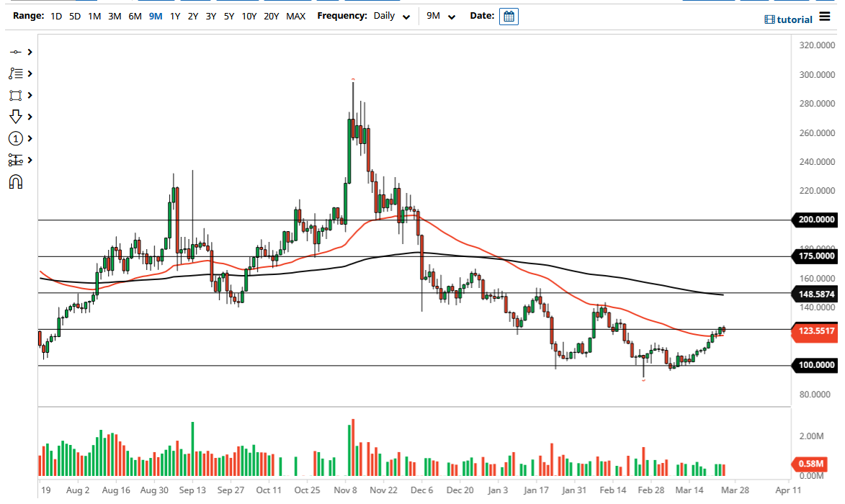Select the rectangle drawing tool
This screenshot has width=845, height=504.
click(x=16, y=94)
